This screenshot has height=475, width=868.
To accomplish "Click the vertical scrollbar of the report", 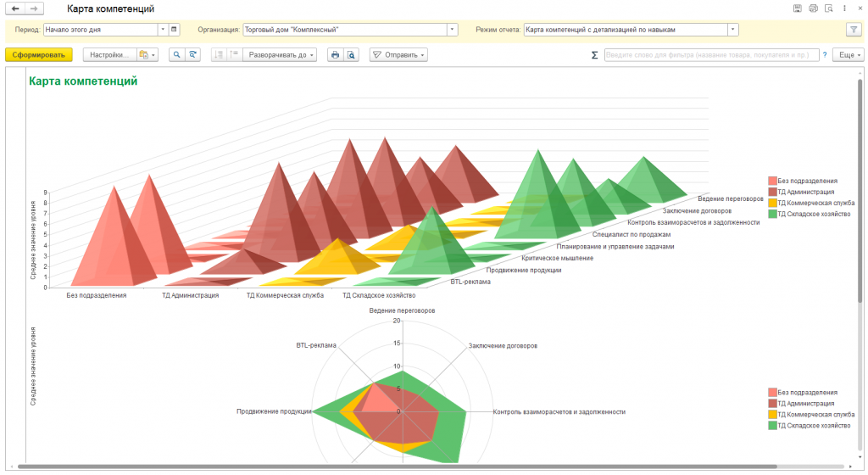I will (860, 191).
